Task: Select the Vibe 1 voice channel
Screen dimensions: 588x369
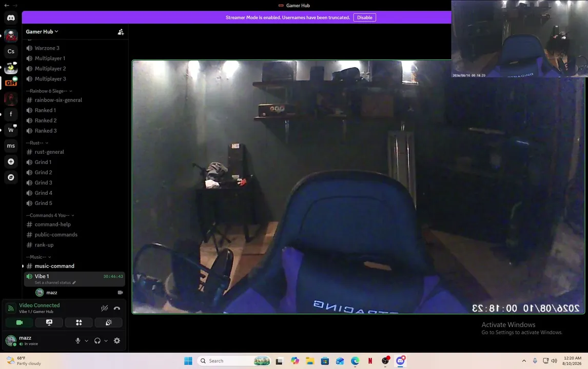Action: [74, 279]
